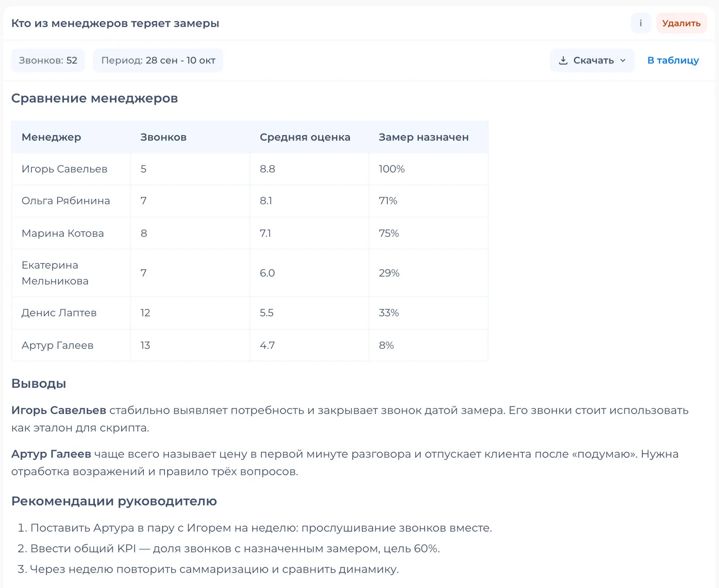Click the 8% value for Артур Галеев
This screenshot has height=588, width=719.
[x=429, y=345]
